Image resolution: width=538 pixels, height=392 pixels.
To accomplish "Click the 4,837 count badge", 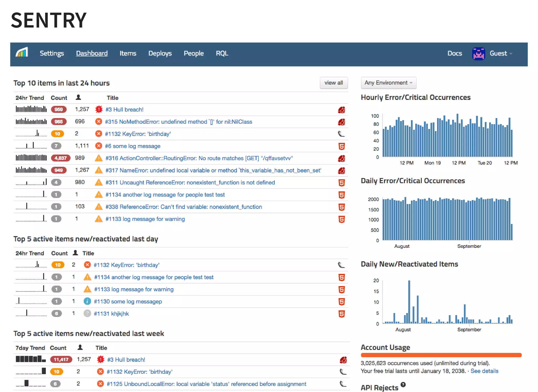I will (60, 158).
